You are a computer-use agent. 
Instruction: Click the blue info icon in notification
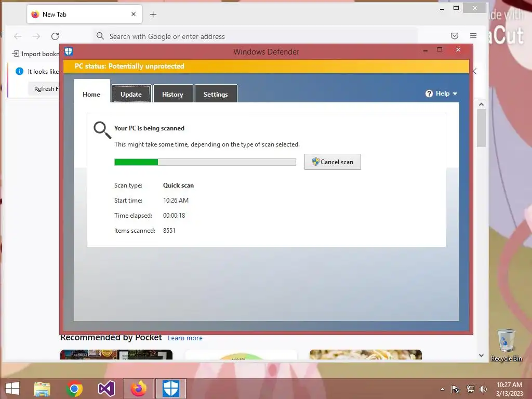pyautogui.click(x=19, y=71)
